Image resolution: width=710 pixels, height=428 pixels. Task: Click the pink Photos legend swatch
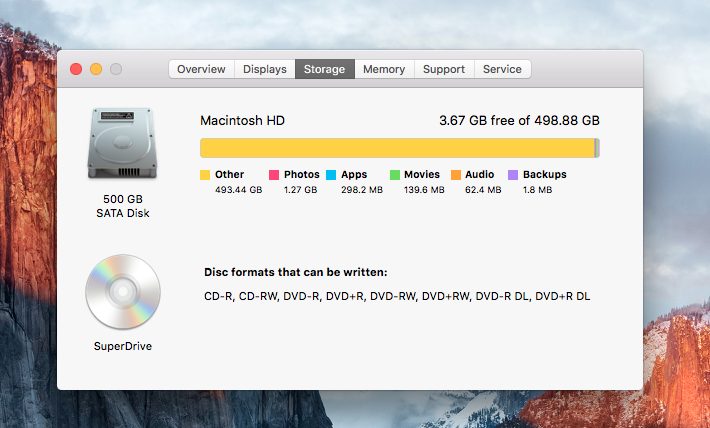274,175
